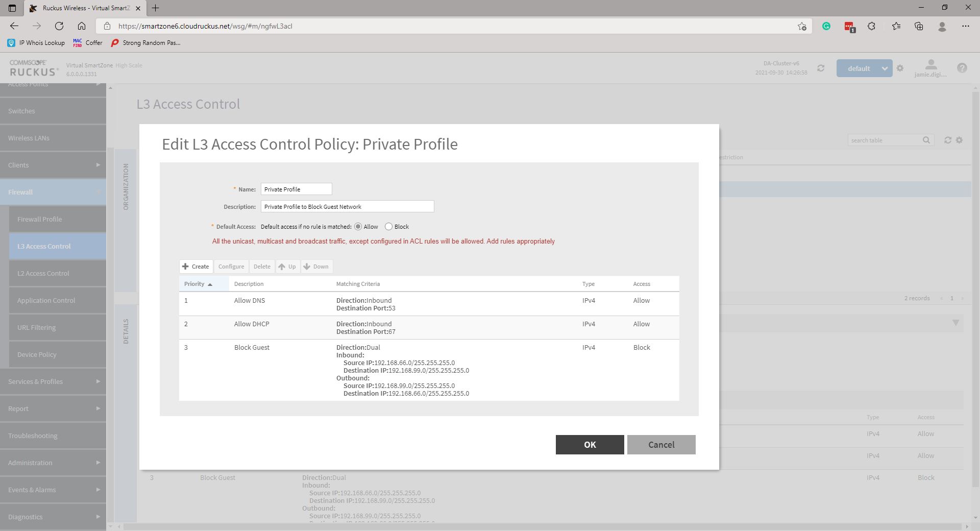Open the default domain dropdown
Viewport: 980px width, 531px height.
864,68
